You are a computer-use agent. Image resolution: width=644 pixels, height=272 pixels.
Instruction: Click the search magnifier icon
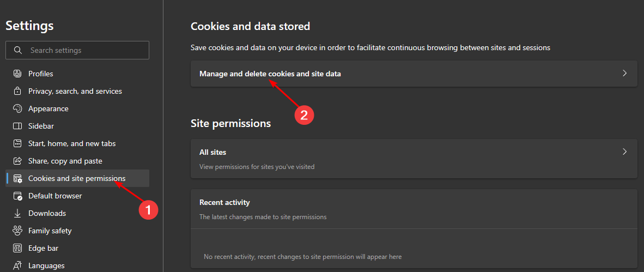pyautogui.click(x=18, y=50)
